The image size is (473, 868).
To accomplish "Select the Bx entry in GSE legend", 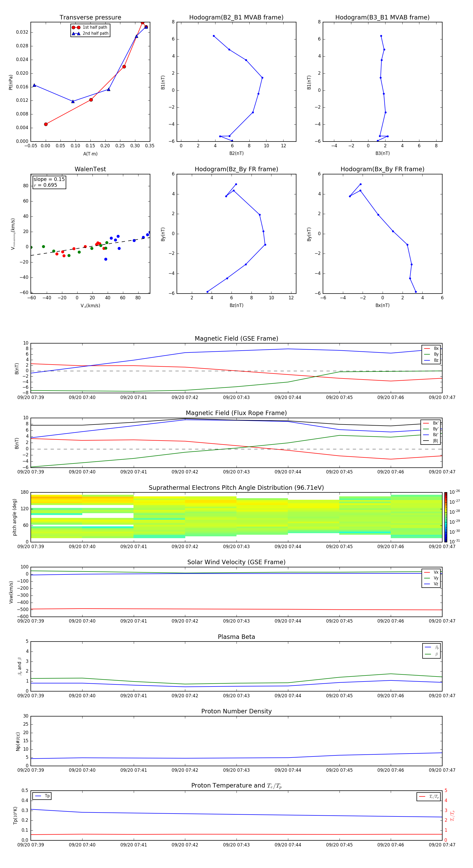I will point(431,349).
